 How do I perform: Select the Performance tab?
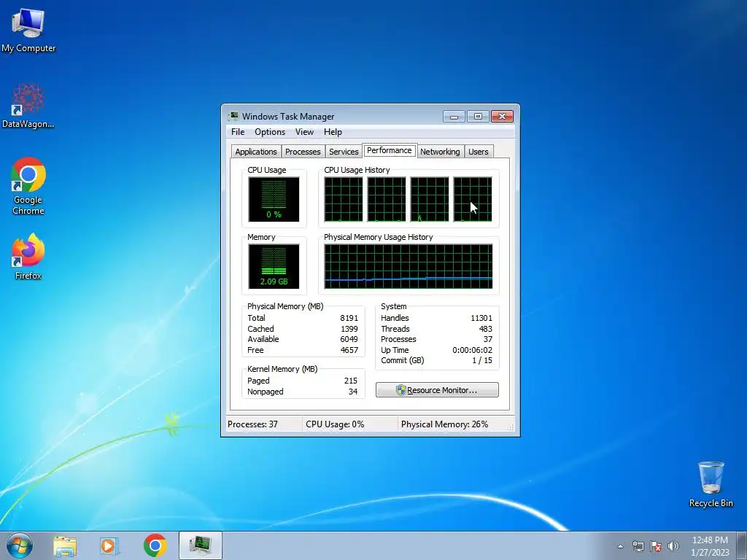[390, 150]
